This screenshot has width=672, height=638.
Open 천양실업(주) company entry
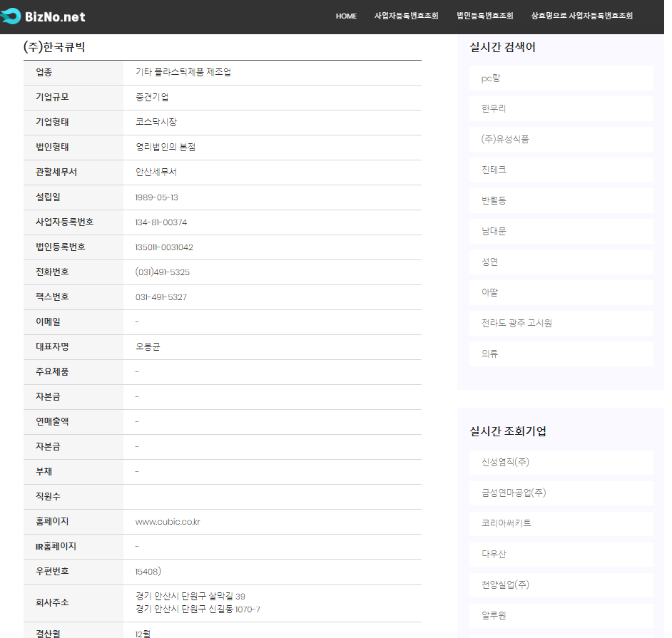click(561, 585)
